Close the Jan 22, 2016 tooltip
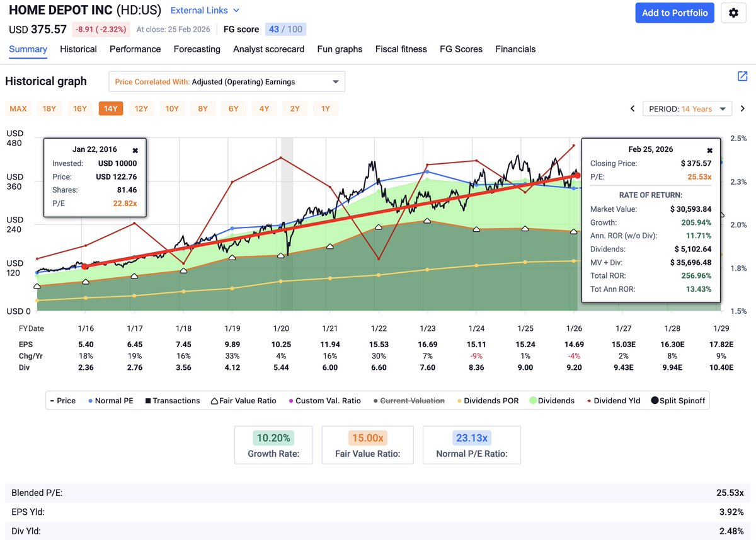The height and width of the screenshot is (540, 756). pos(135,150)
